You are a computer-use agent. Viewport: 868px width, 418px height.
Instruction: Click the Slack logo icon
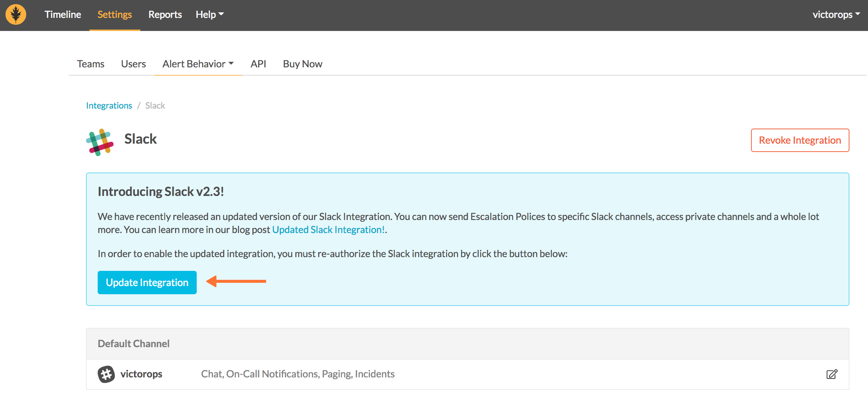[x=100, y=142]
